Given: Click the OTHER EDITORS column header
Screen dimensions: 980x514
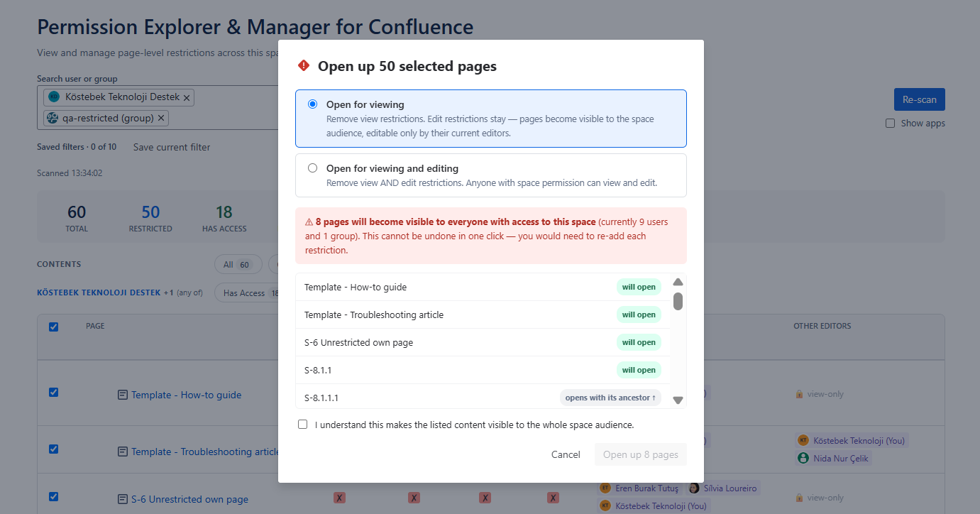Looking at the screenshot, I should pos(822,326).
